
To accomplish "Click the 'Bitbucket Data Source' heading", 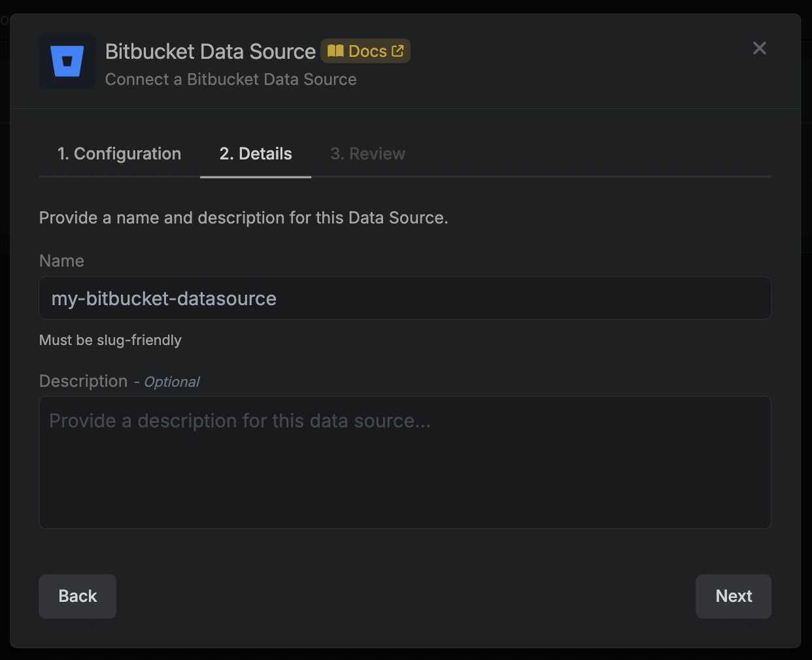I will 211,52.
